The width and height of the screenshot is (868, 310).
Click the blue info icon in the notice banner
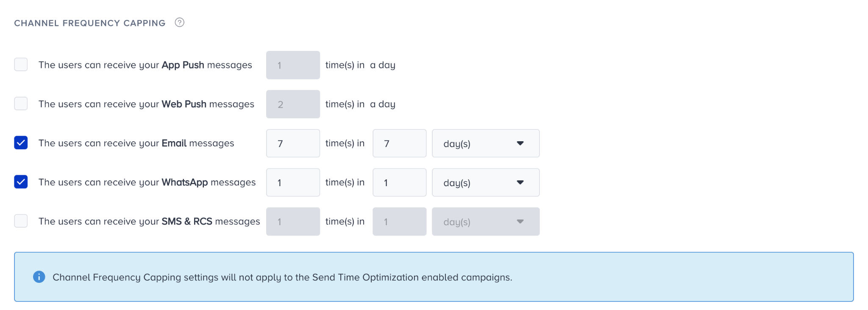tap(39, 277)
